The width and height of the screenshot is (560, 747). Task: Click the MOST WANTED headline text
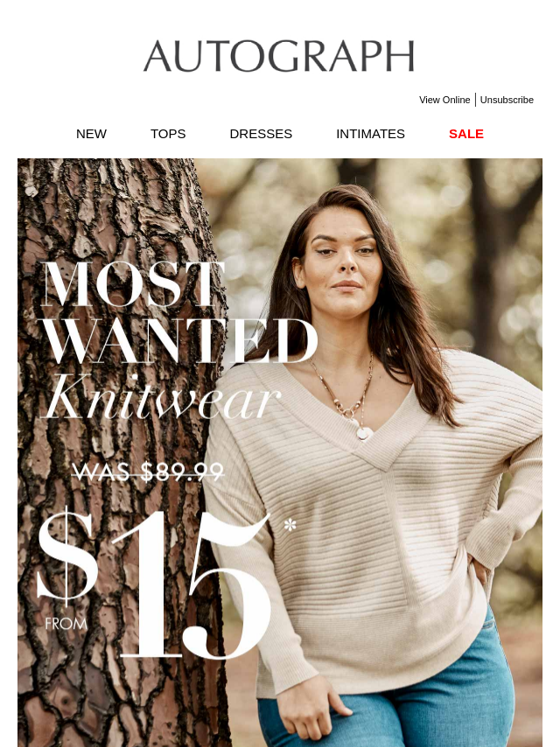click(x=178, y=312)
